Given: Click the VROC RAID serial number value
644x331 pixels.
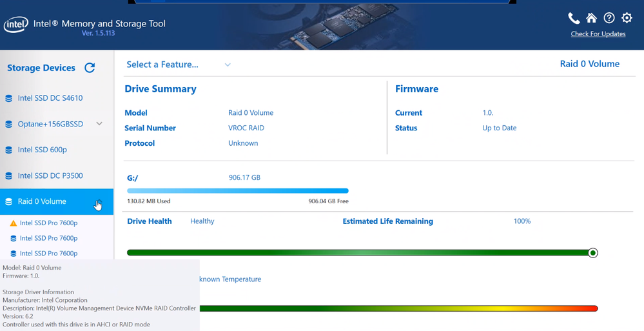Looking at the screenshot, I should coord(246,128).
